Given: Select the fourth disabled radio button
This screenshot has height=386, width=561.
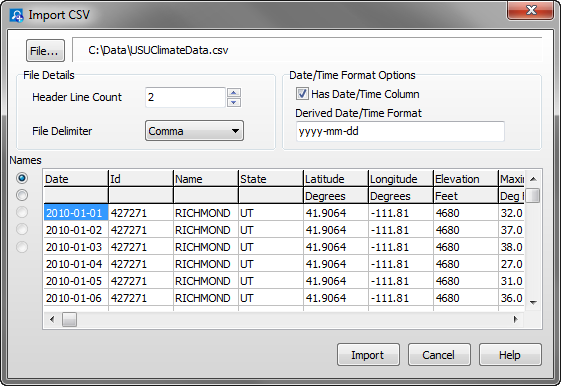Looking at the screenshot, I should 22,229.
